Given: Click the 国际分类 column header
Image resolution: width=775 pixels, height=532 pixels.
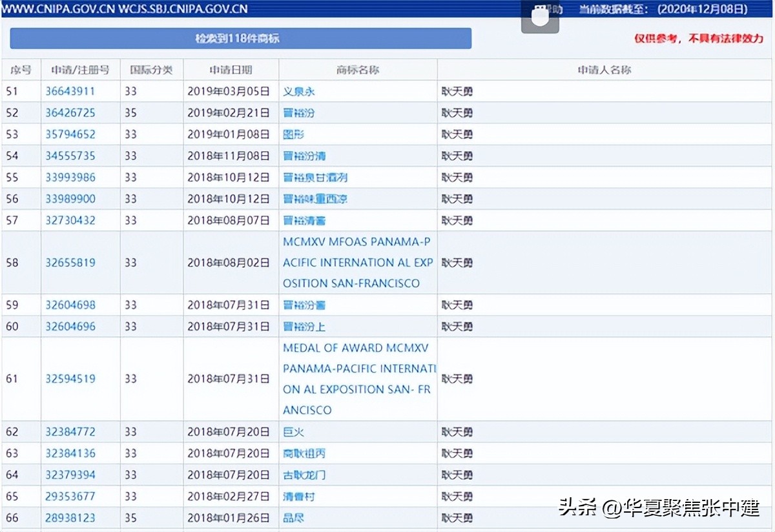Looking at the screenshot, I should coord(151,69).
